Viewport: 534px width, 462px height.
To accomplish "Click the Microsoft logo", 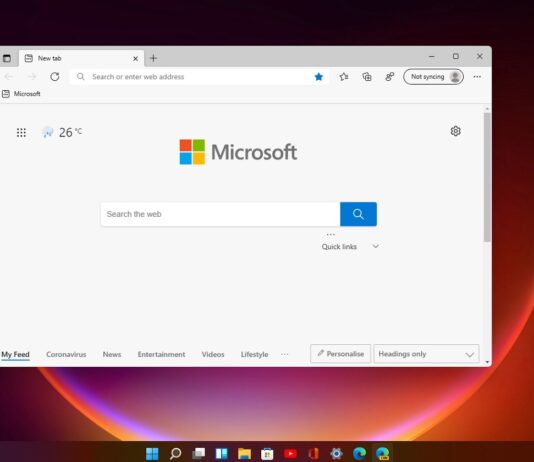I will [x=238, y=152].
